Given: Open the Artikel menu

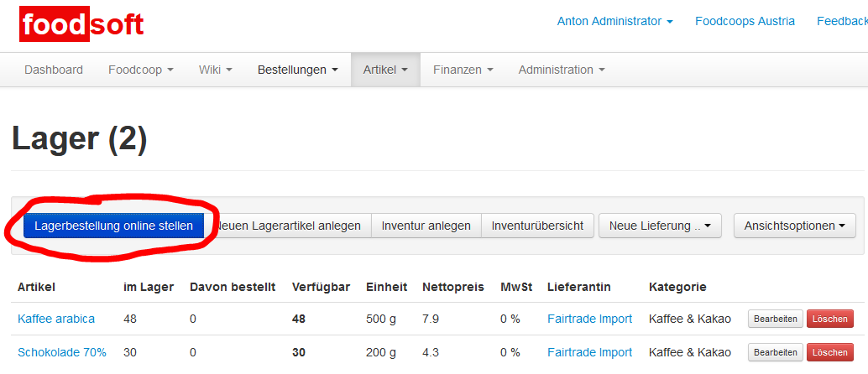Looking at the screenshot, I should [385, 70].
